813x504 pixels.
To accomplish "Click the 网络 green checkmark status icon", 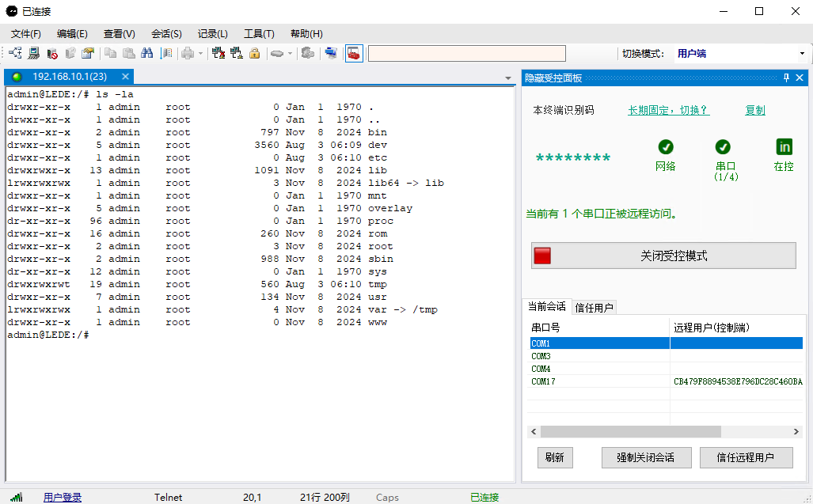I will point(666,147).
